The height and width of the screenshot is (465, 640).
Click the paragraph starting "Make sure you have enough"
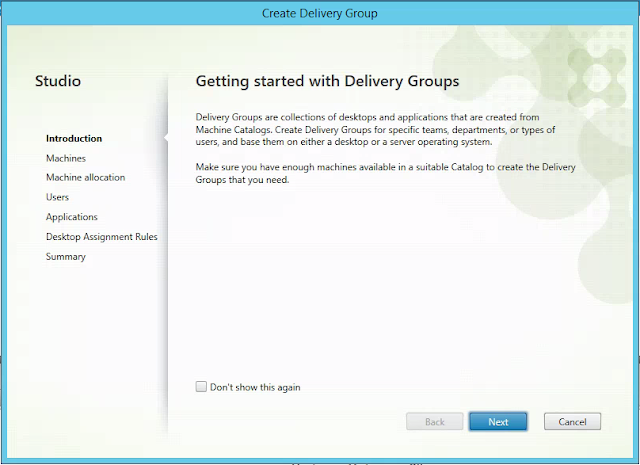385,173
